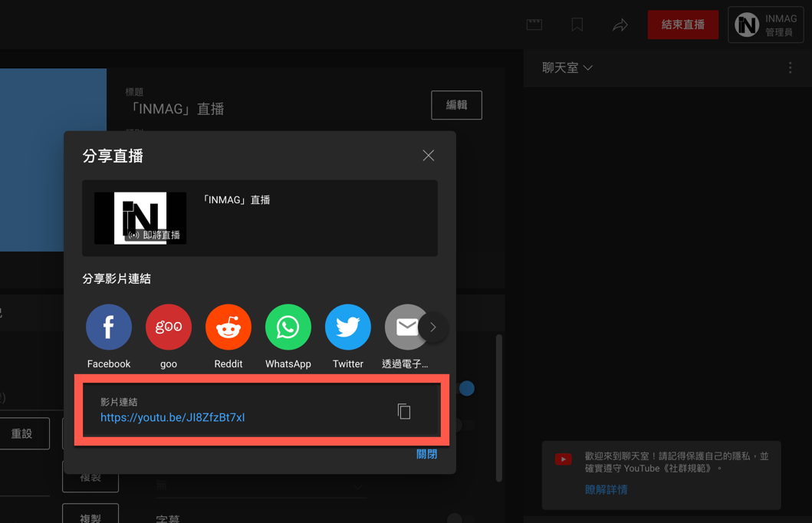Click the bookmark icon in header
812x523 pixels.
coord(577,25)
